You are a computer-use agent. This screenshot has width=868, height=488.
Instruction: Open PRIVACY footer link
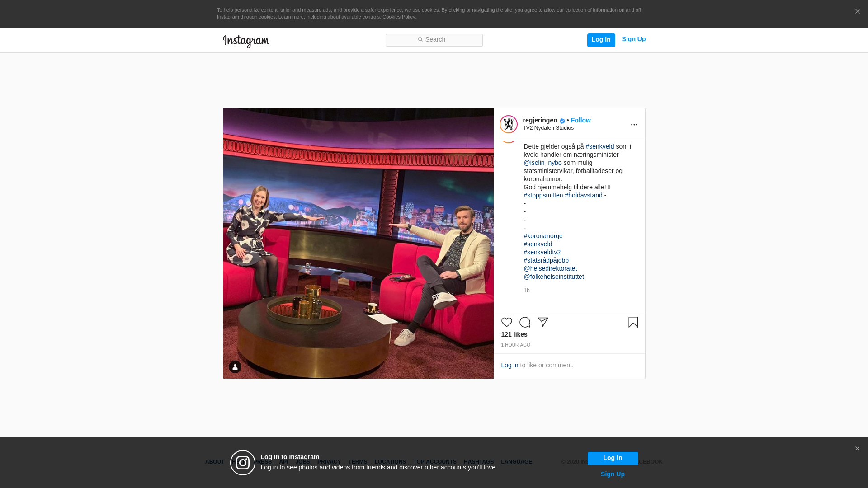[x=329, y=462]
